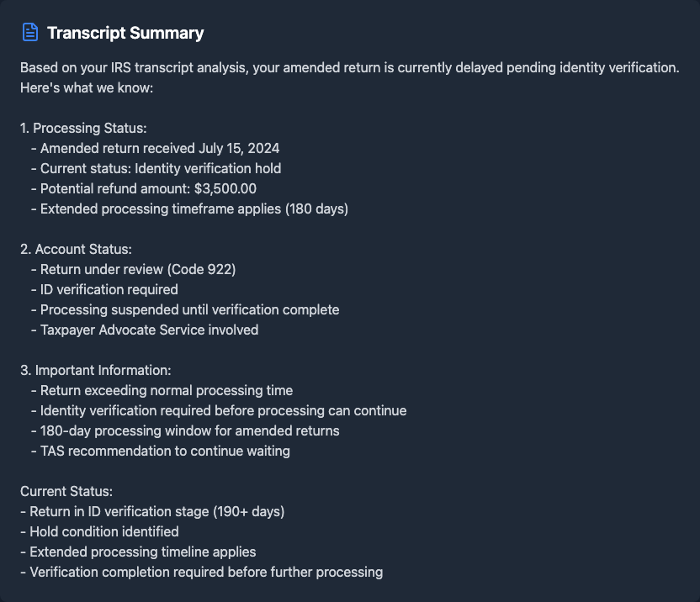Click the 180-day processing window line
Image resolution: width=700 pixels, height=602 pixels.
tap(189, 430)
